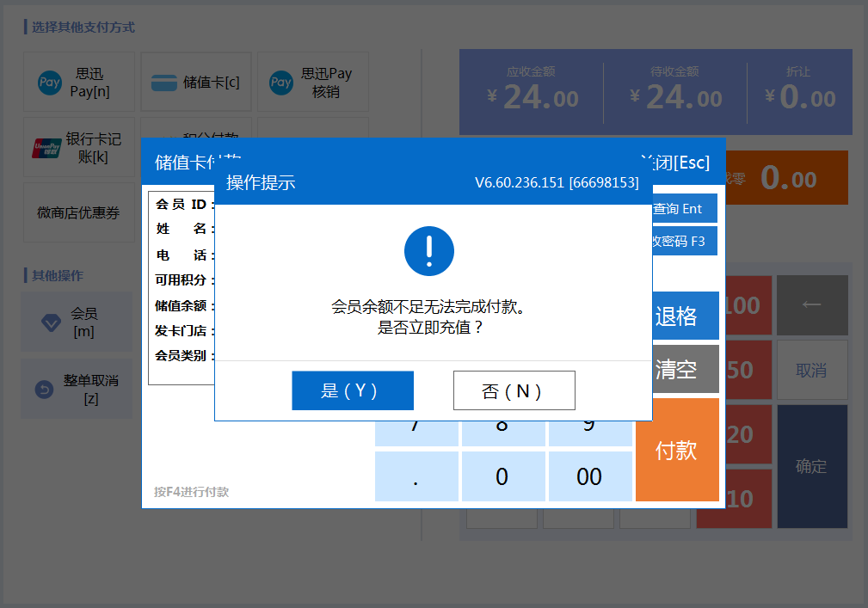Click the 会员余额不足无法完成付款 message
This screenshot has width=868, height=608.
click(x=428, y=306)
